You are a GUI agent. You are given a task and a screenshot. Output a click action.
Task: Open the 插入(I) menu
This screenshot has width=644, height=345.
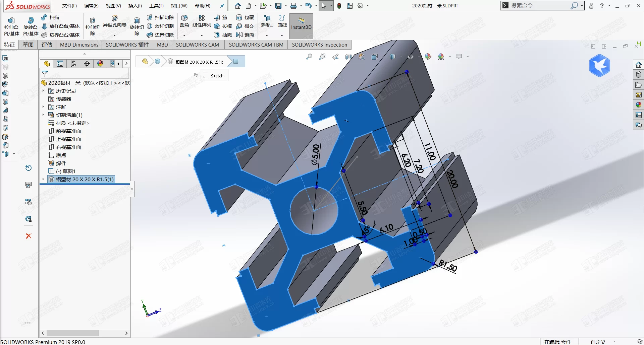[135, 6]
